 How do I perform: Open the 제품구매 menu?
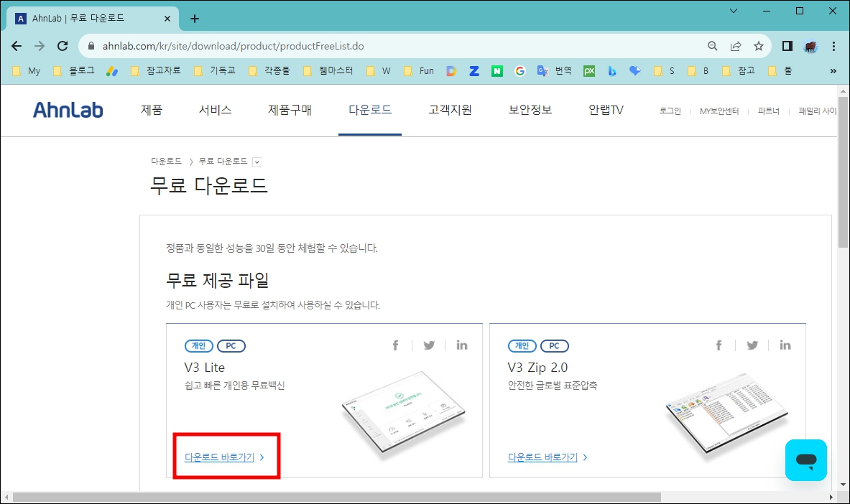[x=290, y=110]
